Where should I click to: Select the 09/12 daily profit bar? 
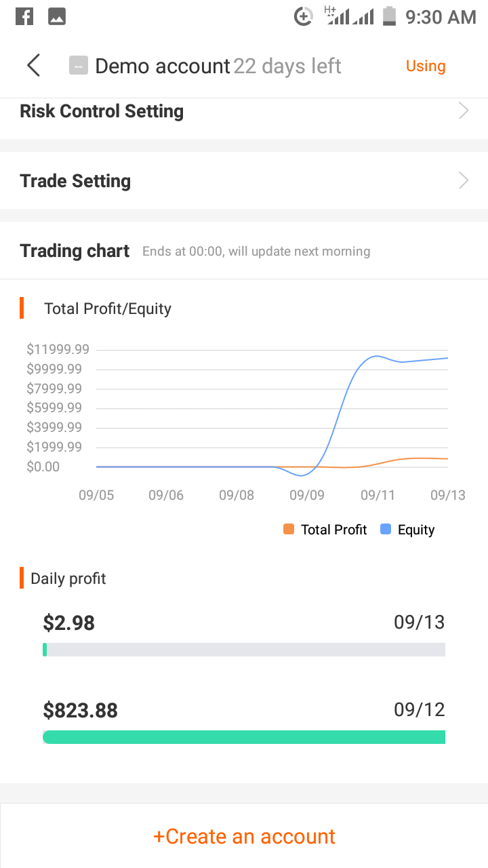[x=244, y=737]
